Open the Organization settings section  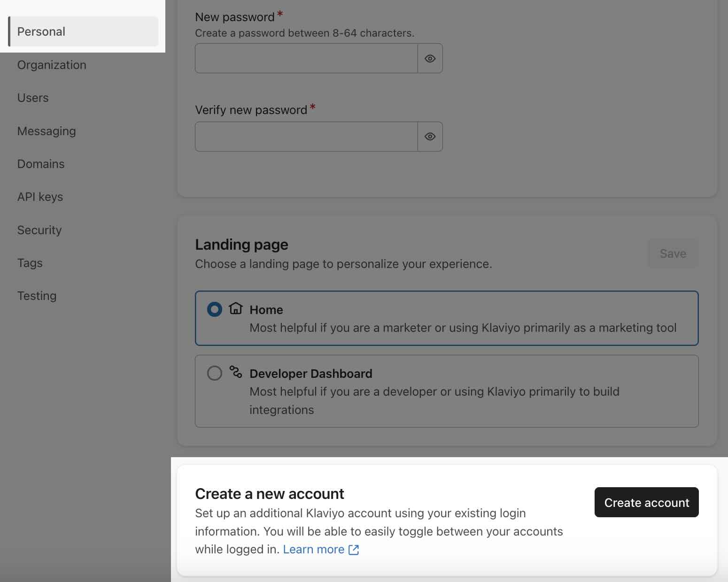point(52,65)
